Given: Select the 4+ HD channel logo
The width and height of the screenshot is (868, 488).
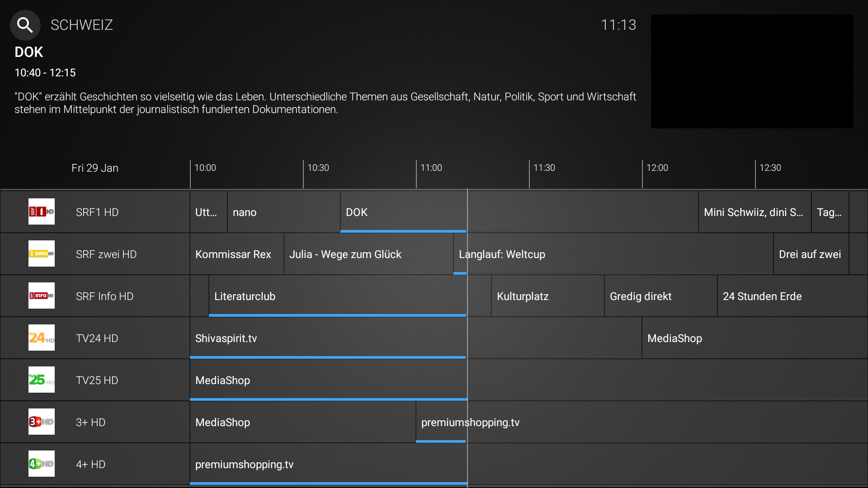Looking at the screenshot, I should click(42, 464).
